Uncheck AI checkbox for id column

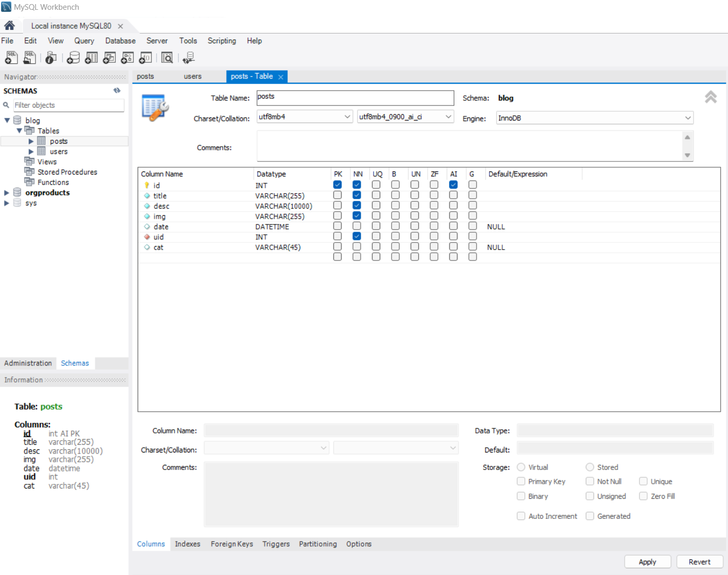[x=453, y=185]
